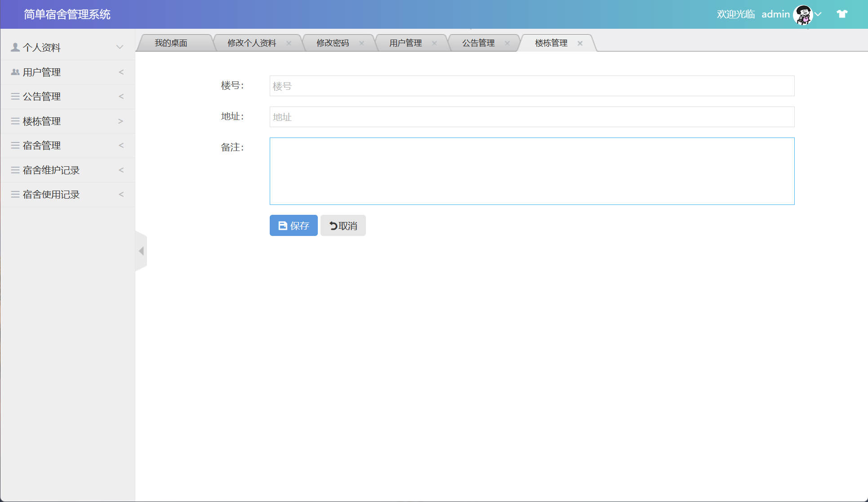
Task: Close the 楼栋管理 tab
Action: point(580,43)
